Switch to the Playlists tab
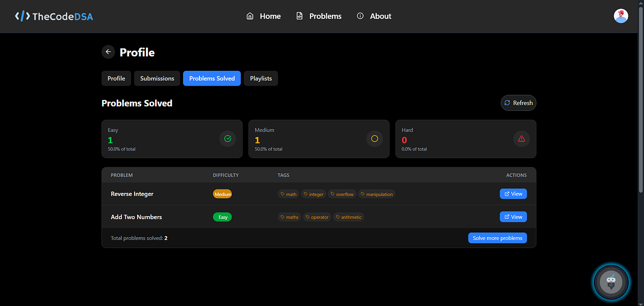644x306 pixels. coord(261,79)
